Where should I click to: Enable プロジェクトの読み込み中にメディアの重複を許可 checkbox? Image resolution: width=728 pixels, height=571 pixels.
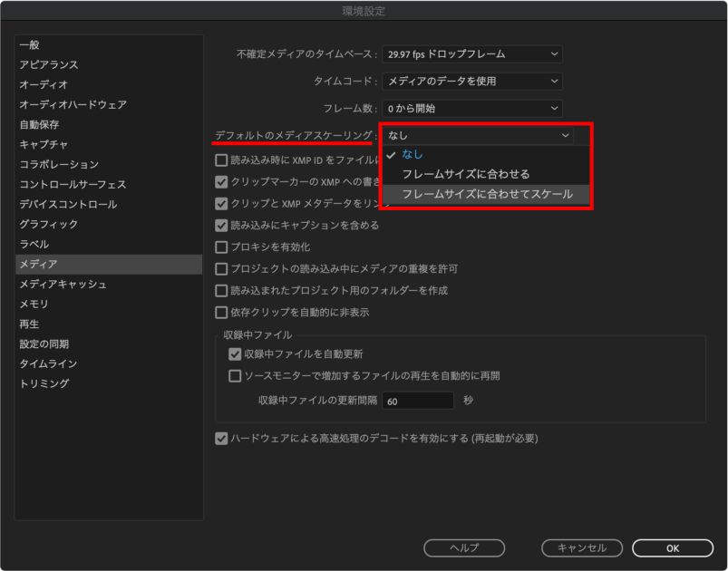tap(221, 269)
